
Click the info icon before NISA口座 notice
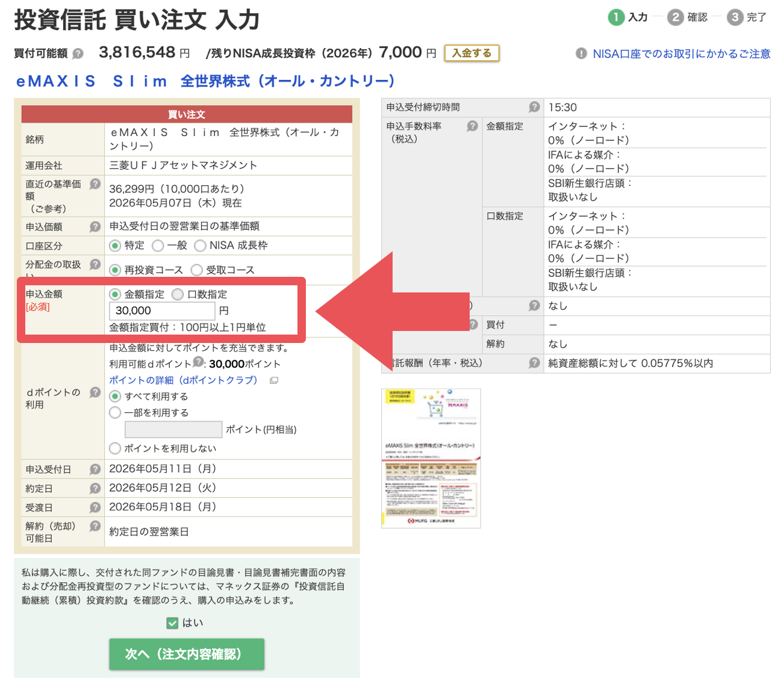click(x=581, y=54)
